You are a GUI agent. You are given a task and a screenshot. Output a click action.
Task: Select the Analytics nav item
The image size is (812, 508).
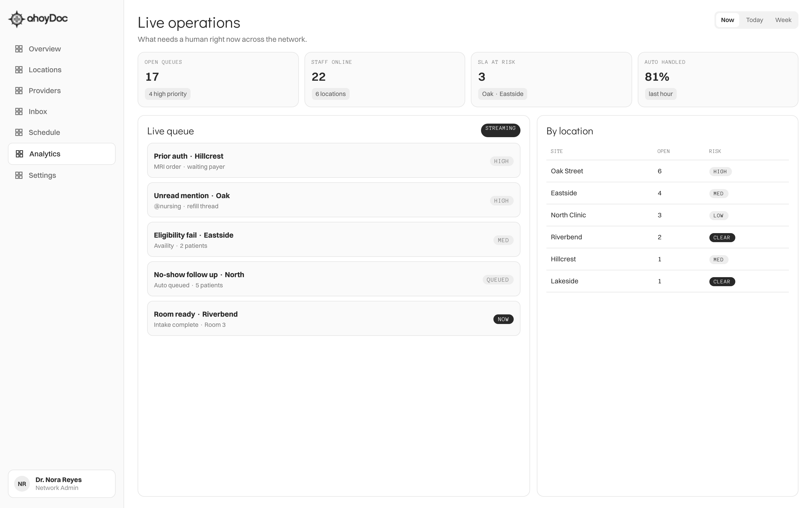62,154
